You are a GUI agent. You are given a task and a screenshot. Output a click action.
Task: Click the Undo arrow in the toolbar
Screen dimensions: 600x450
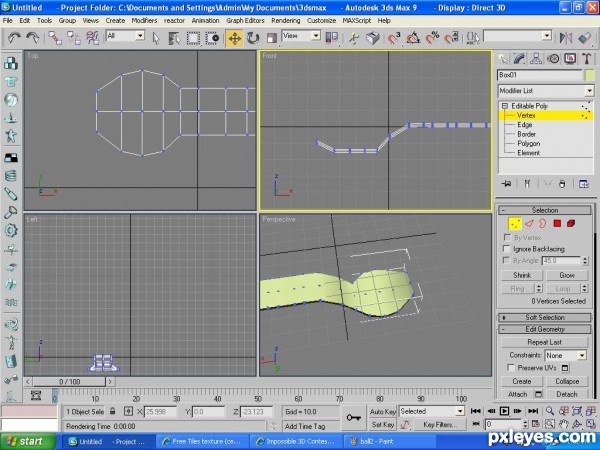pyautogui.click(x=14, y=38)
